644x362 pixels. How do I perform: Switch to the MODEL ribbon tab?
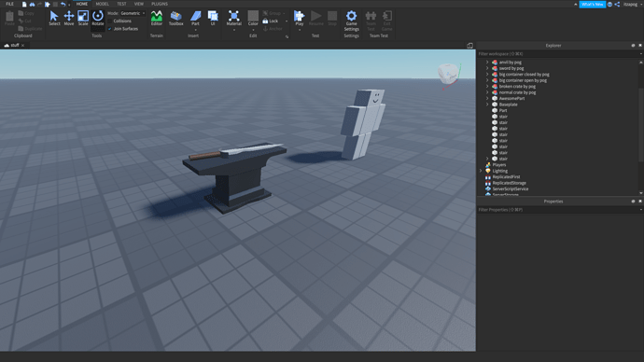click(103, 4)
